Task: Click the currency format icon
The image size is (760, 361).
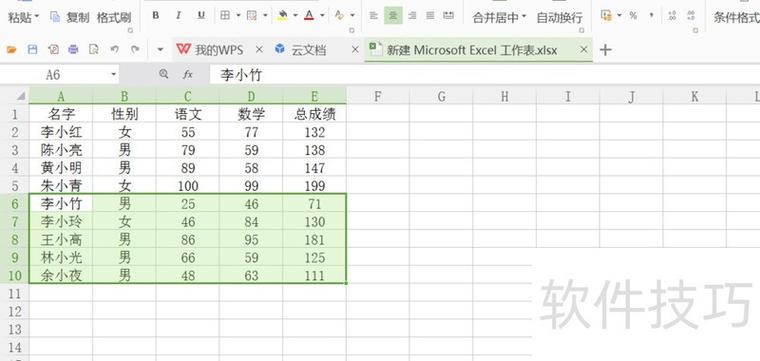Action: coord(606,16)
